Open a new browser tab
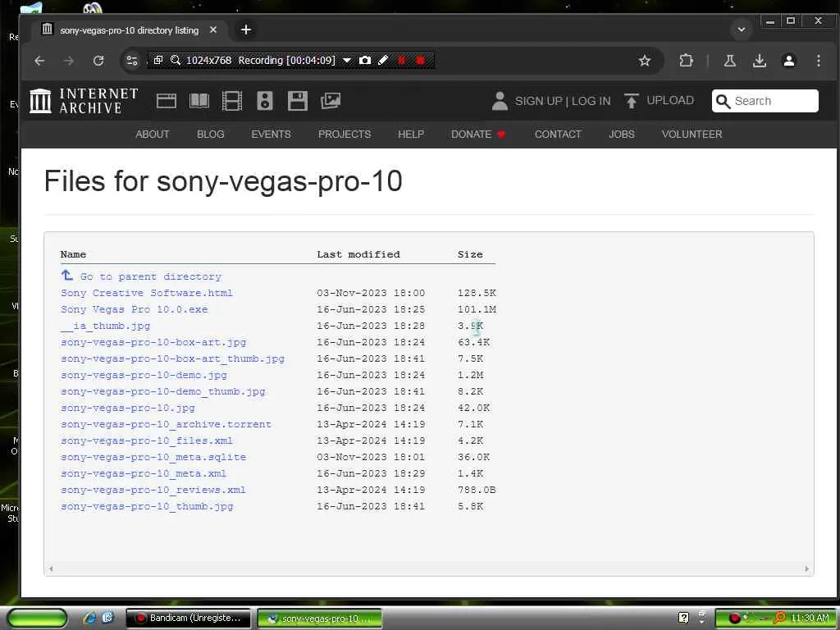This screenshot has height=630, width=840. tap(246, 30)
